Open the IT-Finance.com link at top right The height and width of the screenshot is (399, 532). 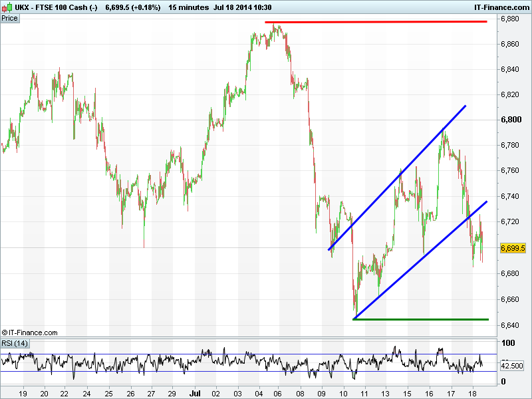[500, 7]
